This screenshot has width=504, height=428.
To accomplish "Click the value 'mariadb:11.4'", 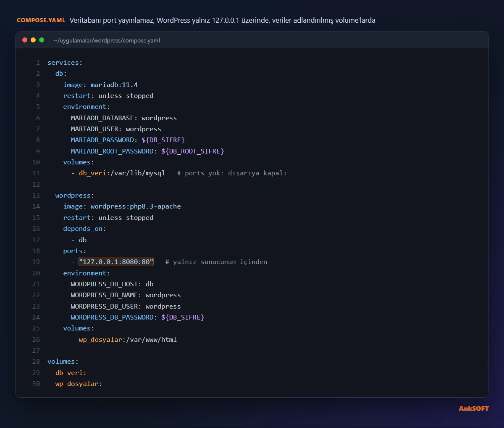I will pyautogui.click(x=114, y=85).
